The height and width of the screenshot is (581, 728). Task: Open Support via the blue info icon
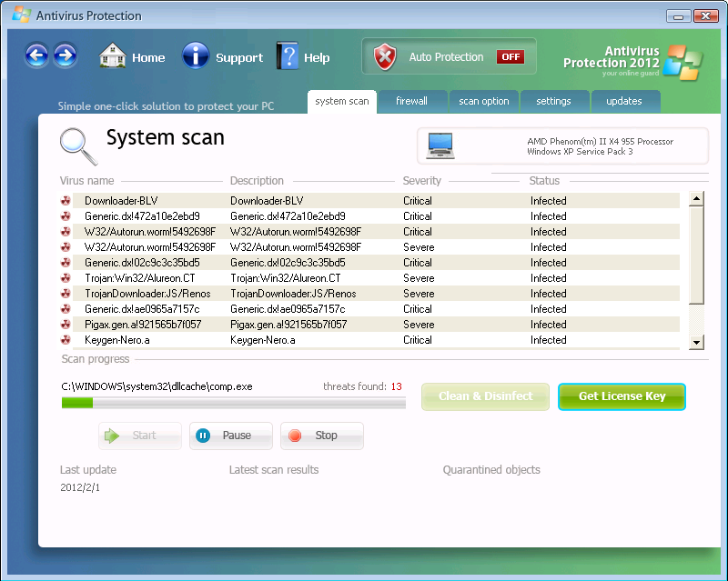[x=196, y=56]
